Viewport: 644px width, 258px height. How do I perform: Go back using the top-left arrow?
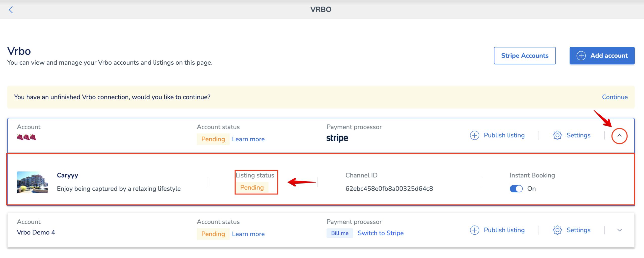tap(11, 10)
